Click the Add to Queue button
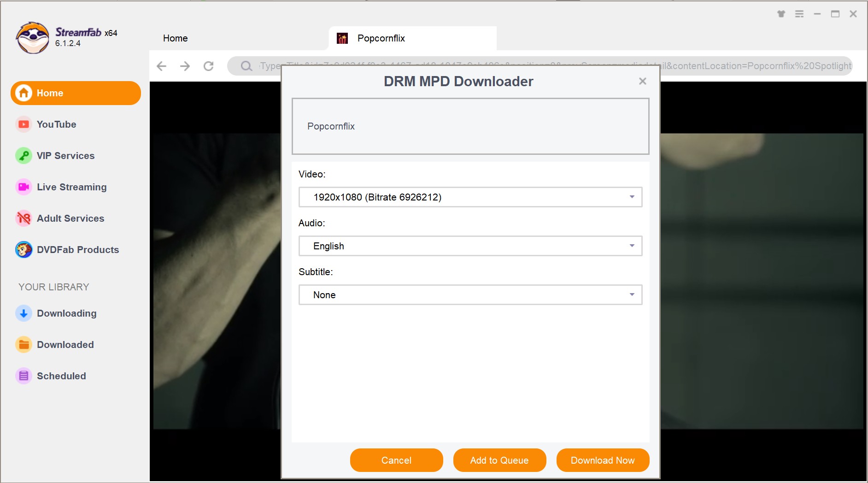868x483 pixels. 499,460
